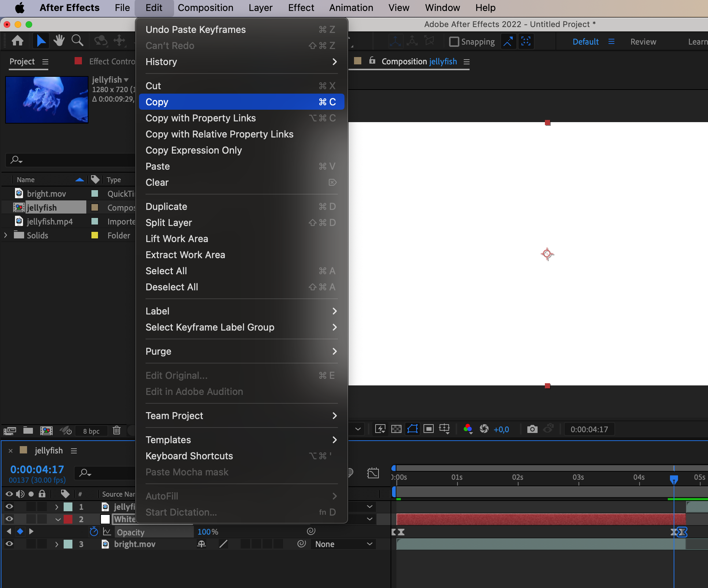Expand the Solids folder

click(5, 235)
